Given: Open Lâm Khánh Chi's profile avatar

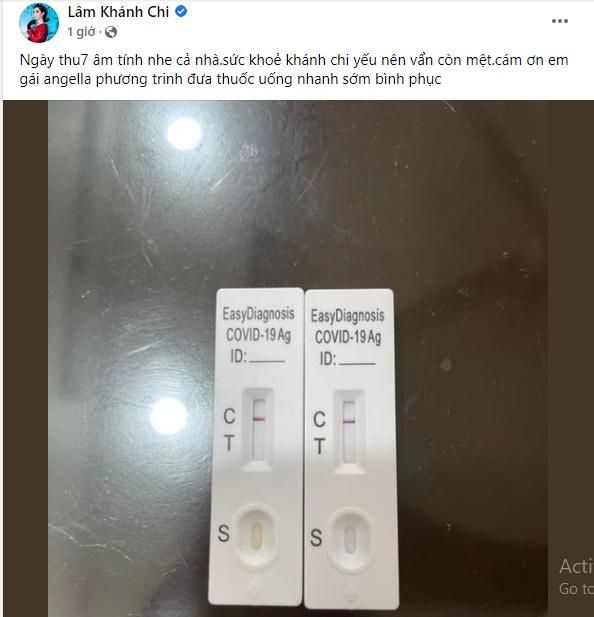Looking at the screenshot, I should point(39,23).
